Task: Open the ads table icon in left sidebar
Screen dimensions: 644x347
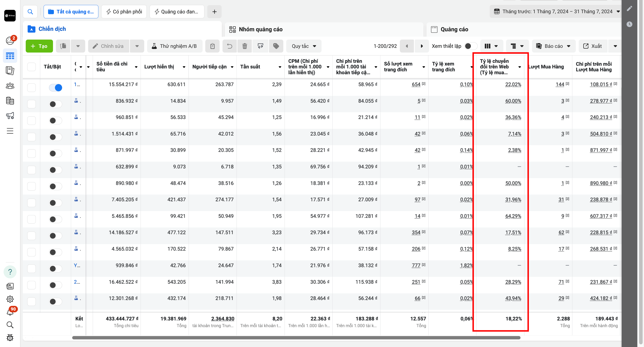Action: click(10, 56)
